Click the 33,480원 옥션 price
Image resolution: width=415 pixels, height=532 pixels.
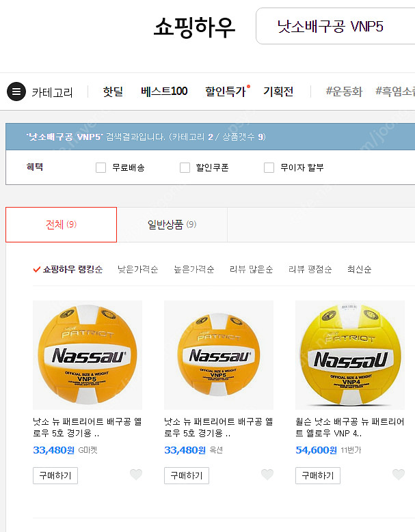185,450
